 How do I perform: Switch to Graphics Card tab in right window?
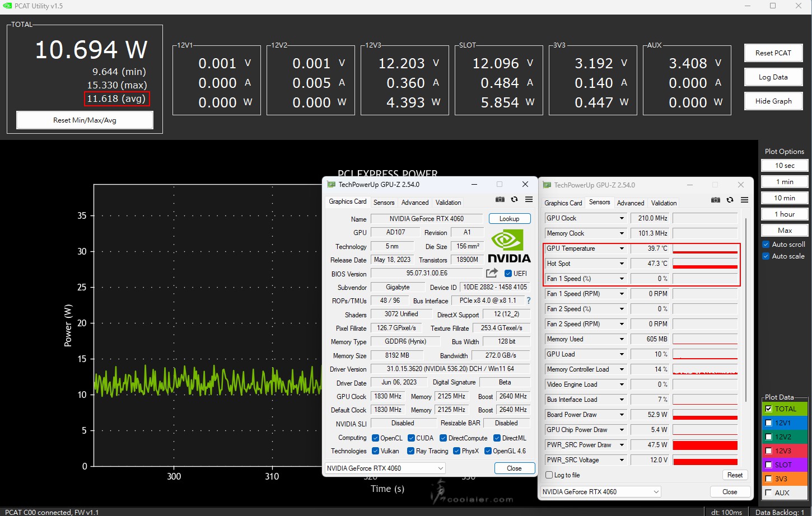coord(563,203)
